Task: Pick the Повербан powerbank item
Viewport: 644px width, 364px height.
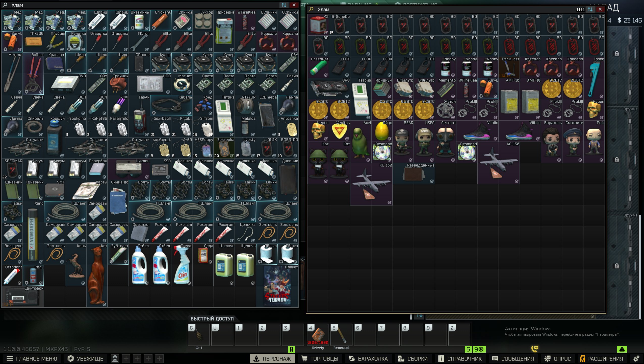Action: (97, 169)
